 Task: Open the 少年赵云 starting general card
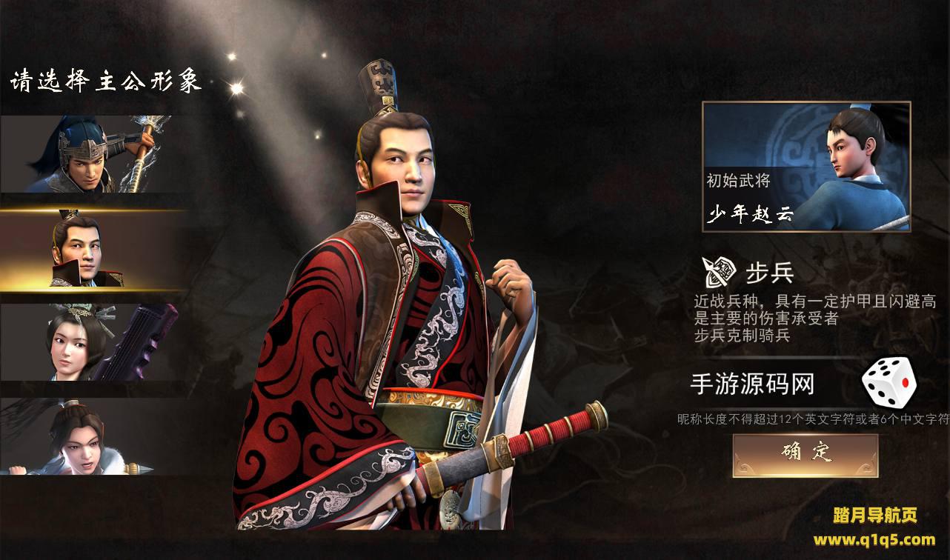806,167
